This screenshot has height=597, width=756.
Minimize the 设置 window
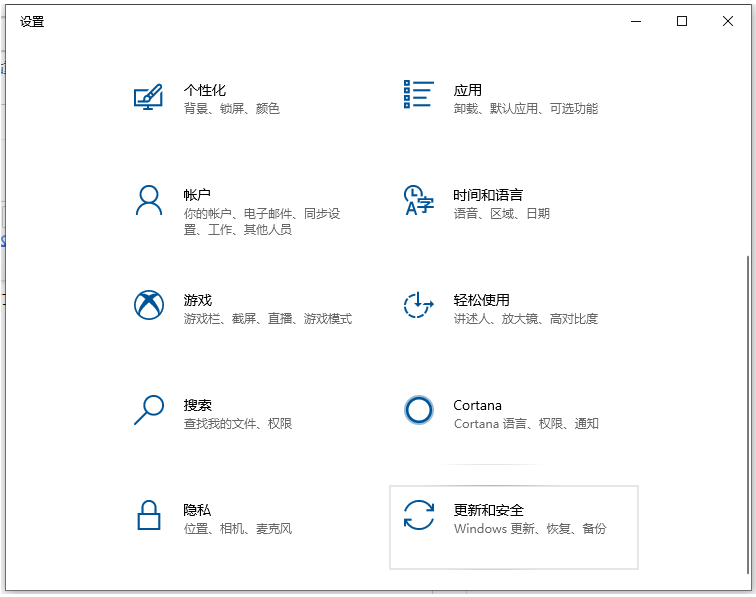(636, 21)
